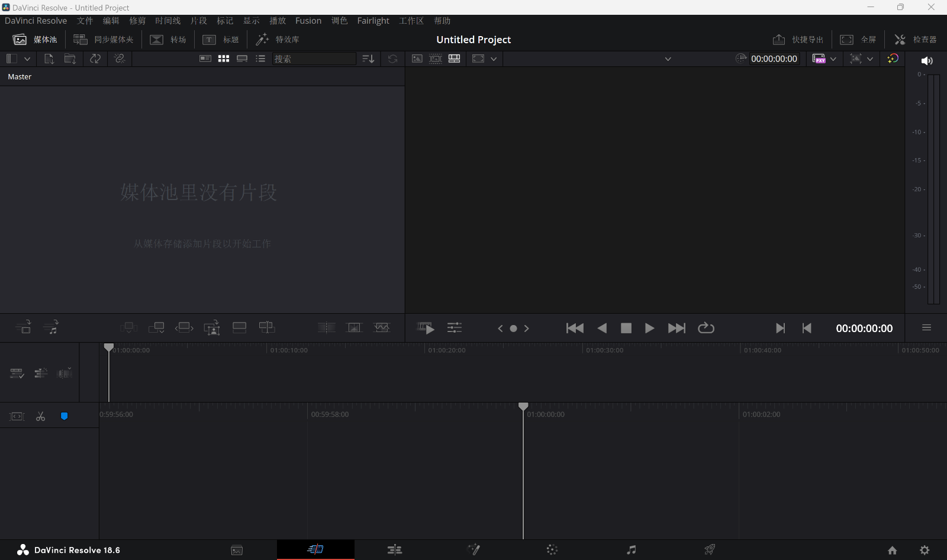Click the upper timeline playhead at 01:00:00:00
The width and height of the screenshot is (947, 560).
click(109, 347)
